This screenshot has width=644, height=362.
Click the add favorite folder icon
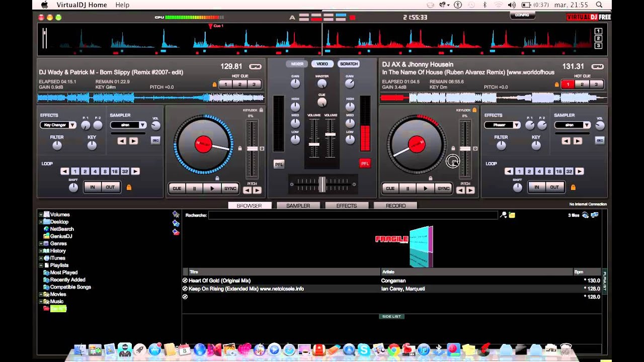tap(176, 214)
